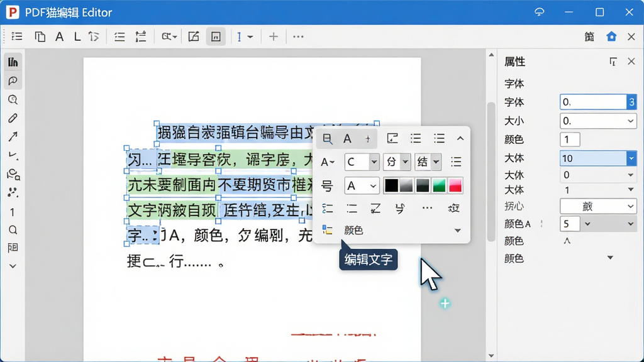Click the blue home icon at top right
The height and width of the screenshot is (362, 644).
[x=611, y=36]
